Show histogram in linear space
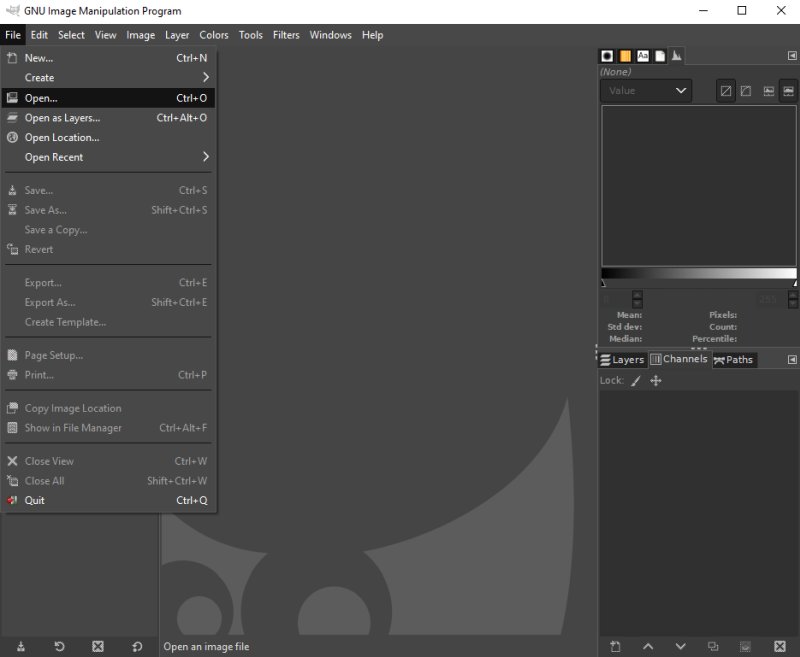 pos(768,91)
